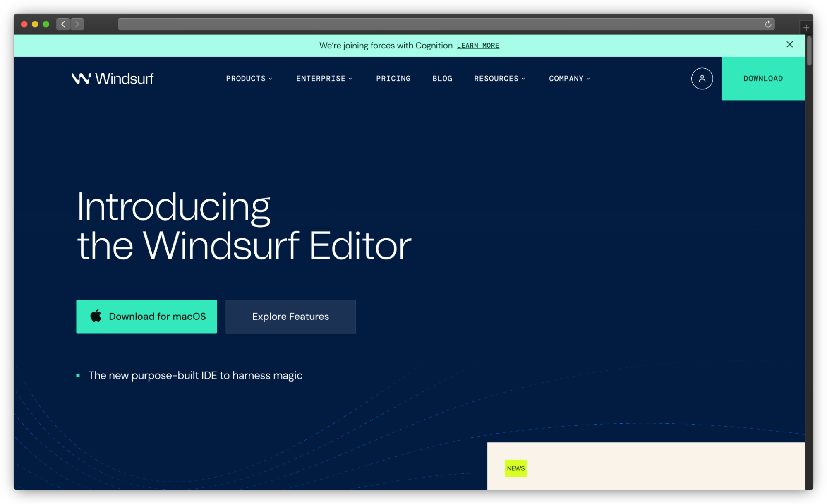Click the page vertical scrollbar thumb

tap(809, 51)
